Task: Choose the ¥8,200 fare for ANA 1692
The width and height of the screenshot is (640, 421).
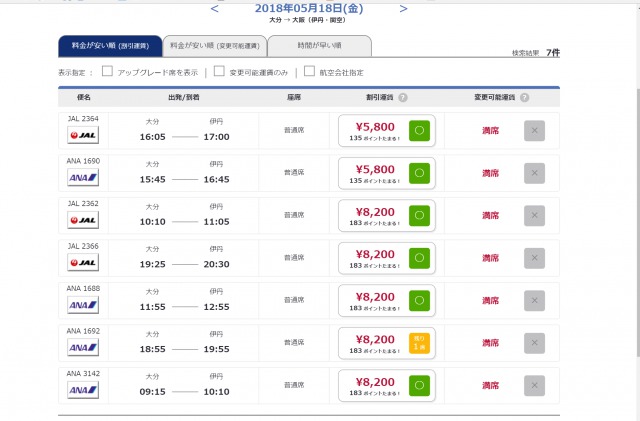Action: coord(387,343)
